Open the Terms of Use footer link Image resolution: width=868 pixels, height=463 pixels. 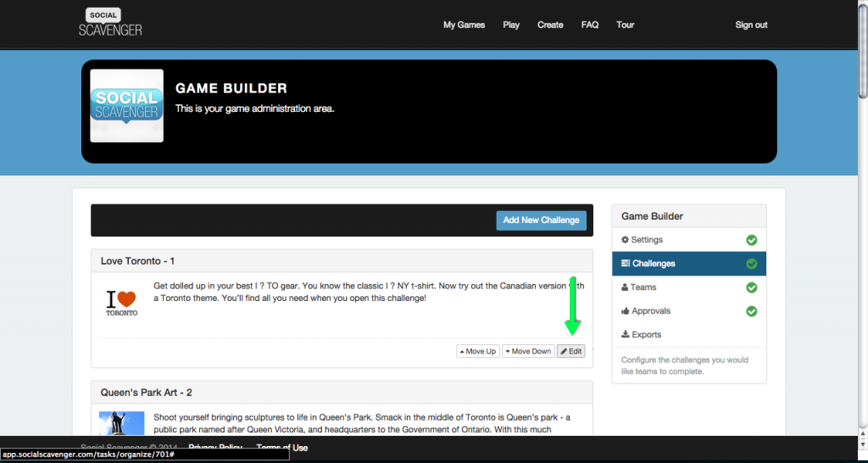(x=281, y=448)
